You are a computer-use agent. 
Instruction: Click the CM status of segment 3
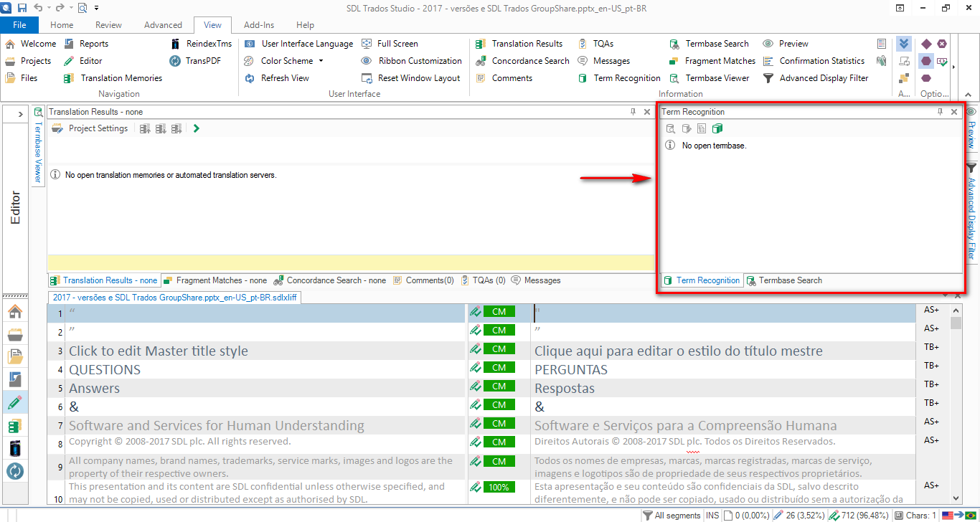499,349
